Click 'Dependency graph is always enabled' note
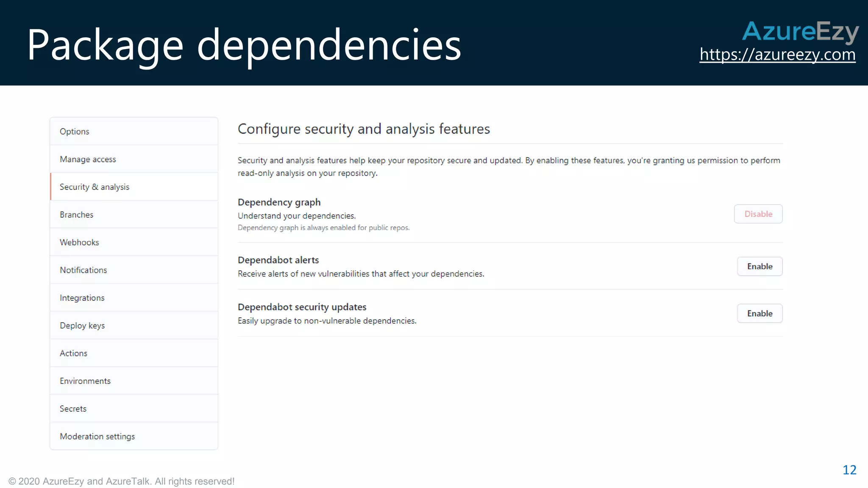Image resolution: width=868 pixels, height=488 pixels. 324,228
